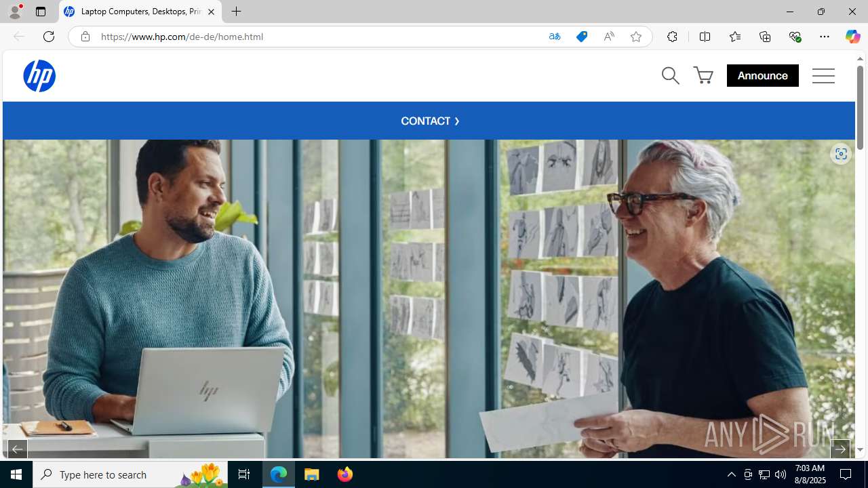The image size is (868, 488).
Task: Open the clock and date
Action: point(810,474)
